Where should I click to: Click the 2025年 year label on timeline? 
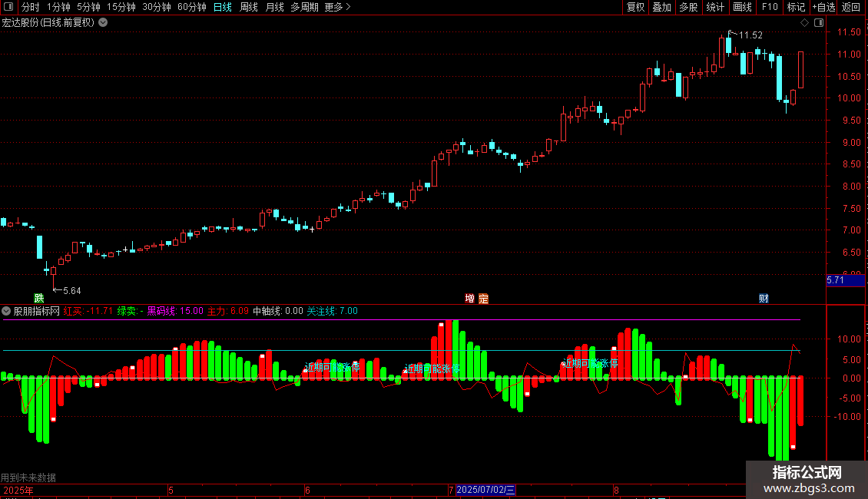(x=18, y=490)
